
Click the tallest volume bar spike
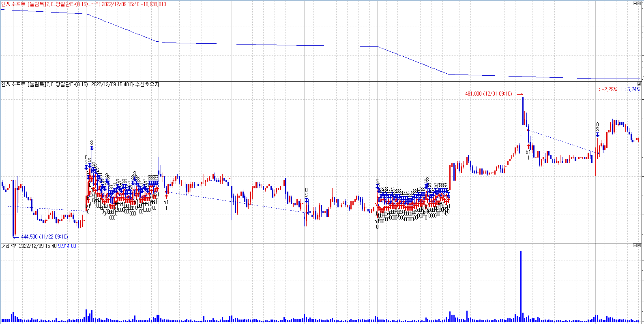[521, 283]
